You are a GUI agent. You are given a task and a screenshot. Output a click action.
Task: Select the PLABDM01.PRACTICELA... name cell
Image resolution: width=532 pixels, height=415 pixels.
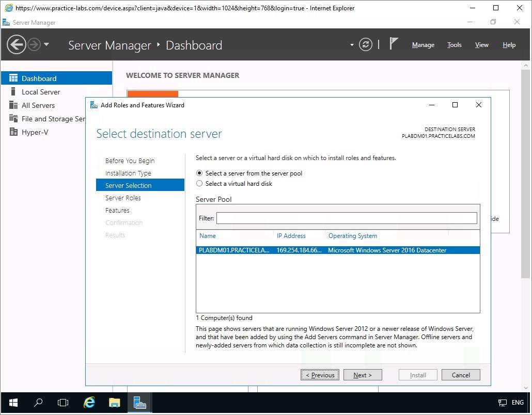tap(234, 250)
